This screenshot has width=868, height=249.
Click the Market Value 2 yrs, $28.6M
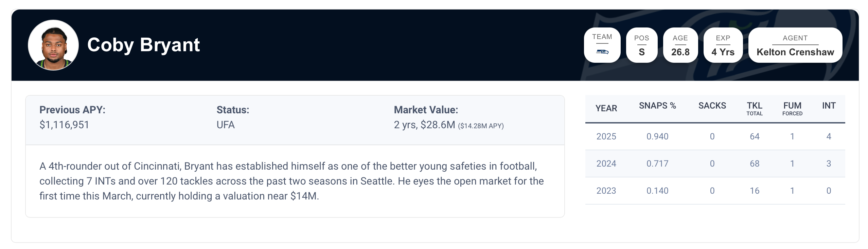(424, 125)
